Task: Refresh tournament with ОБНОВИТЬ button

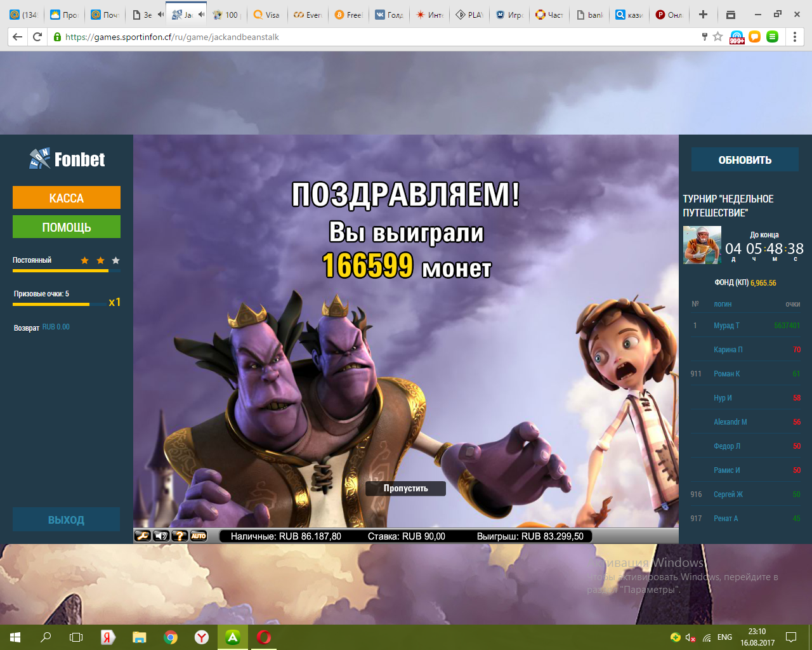Action: 745,159
